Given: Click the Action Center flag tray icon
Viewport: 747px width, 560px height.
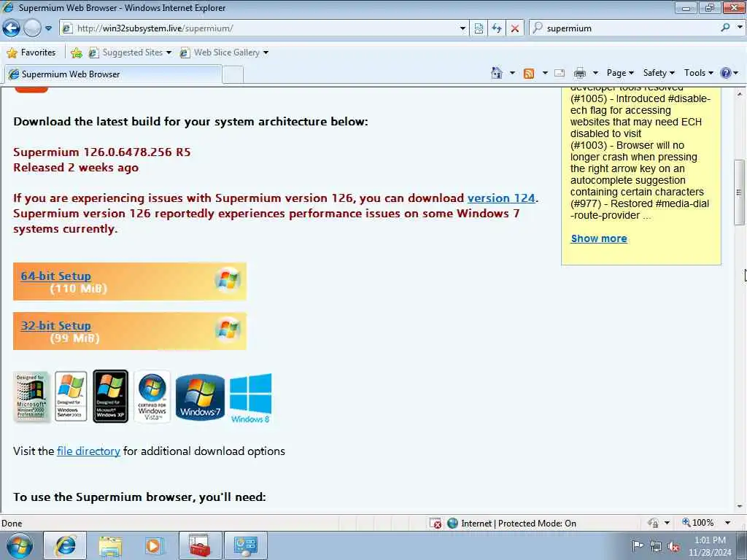Looking at the screenshot, I should coord(638,545).
